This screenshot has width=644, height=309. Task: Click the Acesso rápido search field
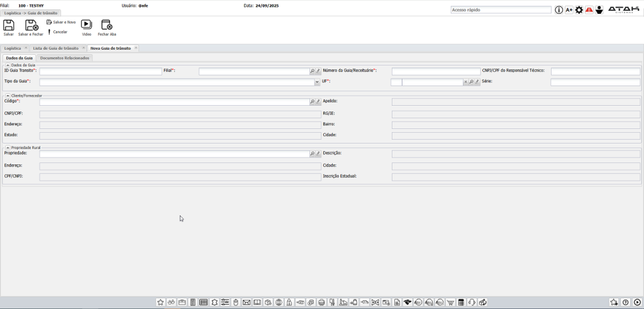click(x=501, y=10)
